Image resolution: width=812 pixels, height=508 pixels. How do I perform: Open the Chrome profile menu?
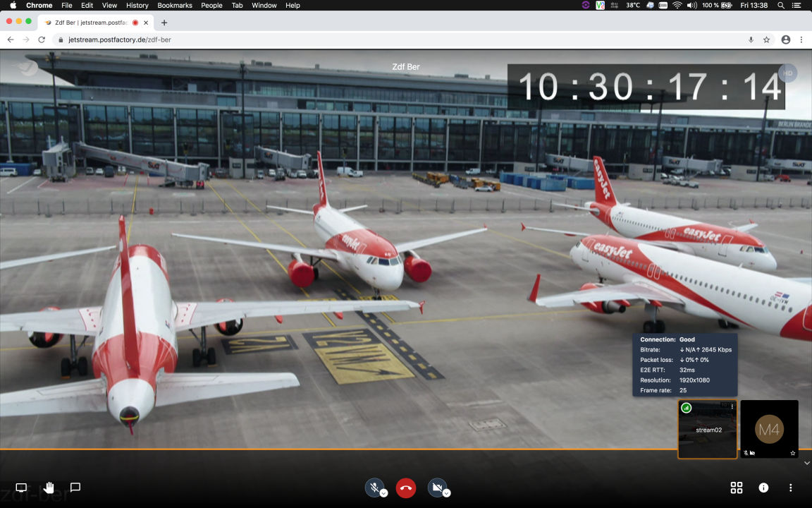786,40
